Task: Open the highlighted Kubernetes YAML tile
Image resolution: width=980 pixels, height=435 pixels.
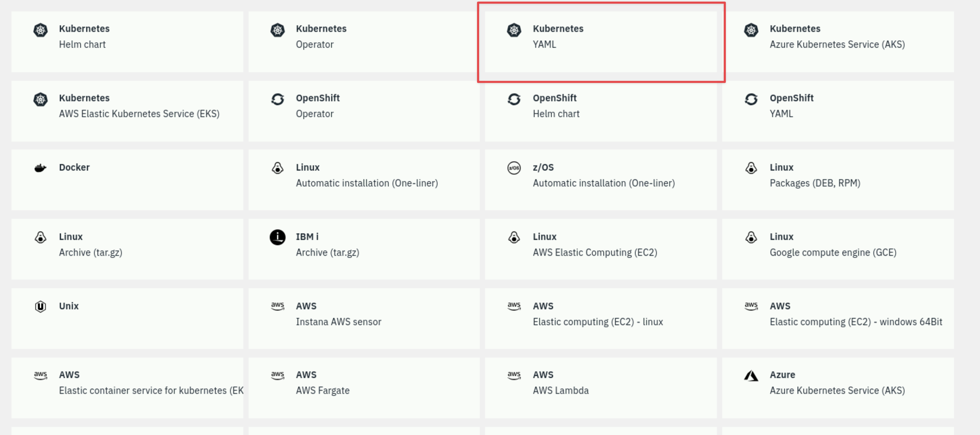Action: pos(600,41)
